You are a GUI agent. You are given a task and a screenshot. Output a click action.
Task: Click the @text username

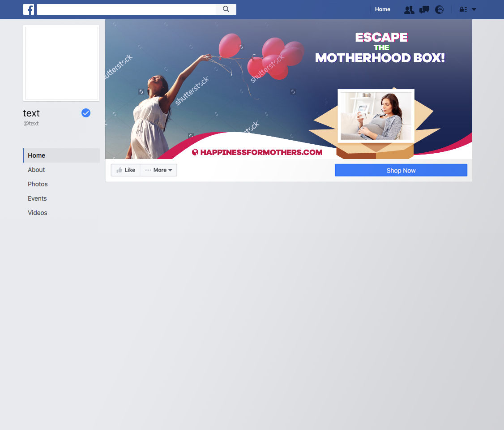31,123
